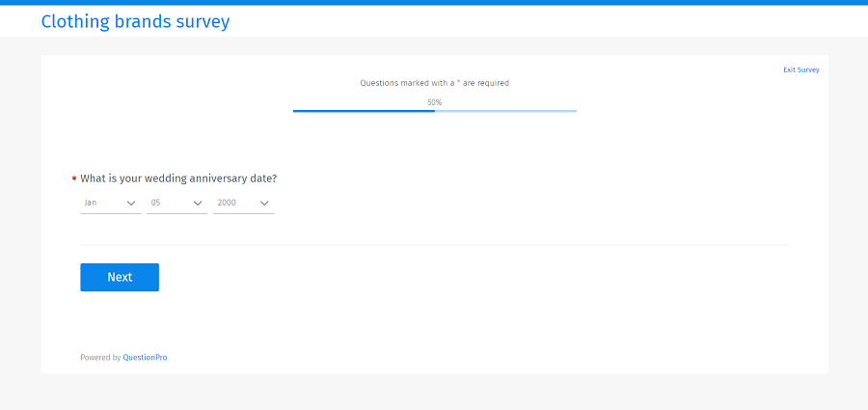Click the chevron arrow beside 2000
Viewport: 868px width, 410px height.
click(264, 204)
